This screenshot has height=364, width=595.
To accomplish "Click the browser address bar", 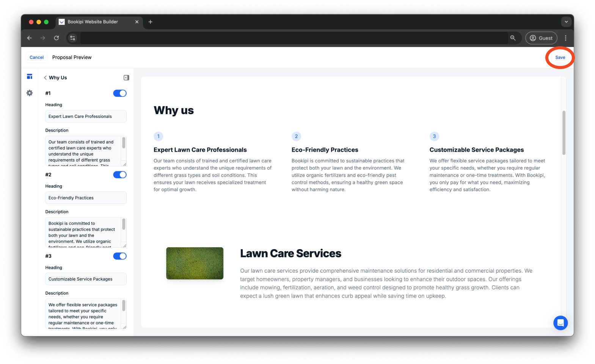I will coord(294,38).
